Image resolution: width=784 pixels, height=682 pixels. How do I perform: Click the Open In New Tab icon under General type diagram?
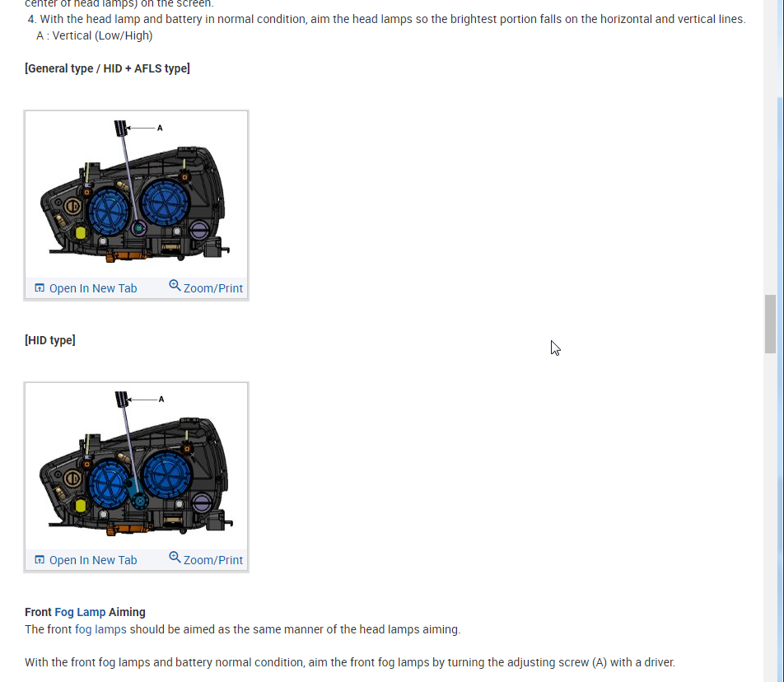[40, 288]
